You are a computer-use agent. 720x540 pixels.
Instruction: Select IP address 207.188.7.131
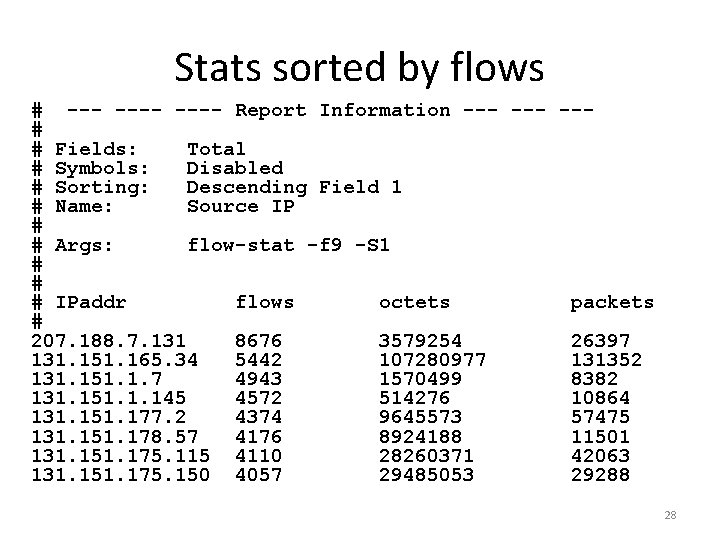pos(109,341)
